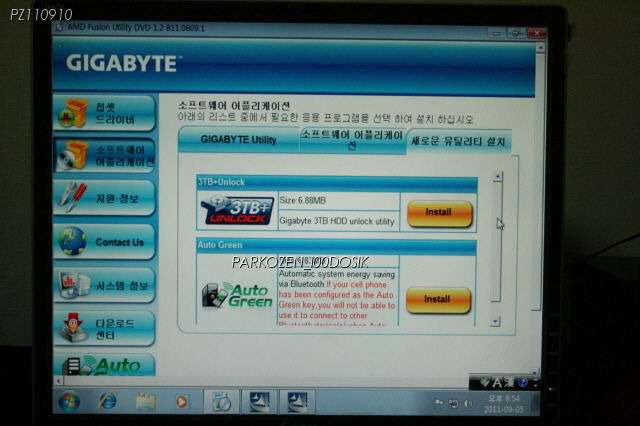Click the IME 漢 Hanja conversion button
The image size is (640, 426).
coord(509,382)
